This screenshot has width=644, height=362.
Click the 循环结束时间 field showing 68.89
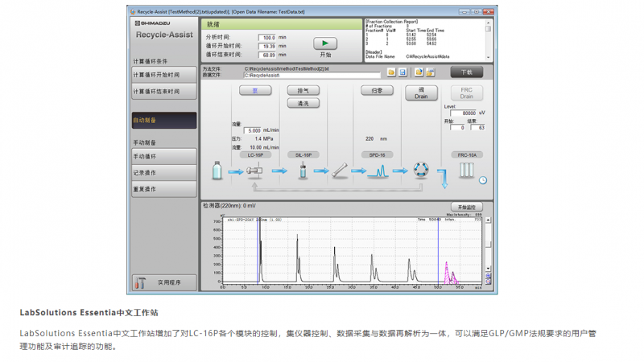(267, 55)
